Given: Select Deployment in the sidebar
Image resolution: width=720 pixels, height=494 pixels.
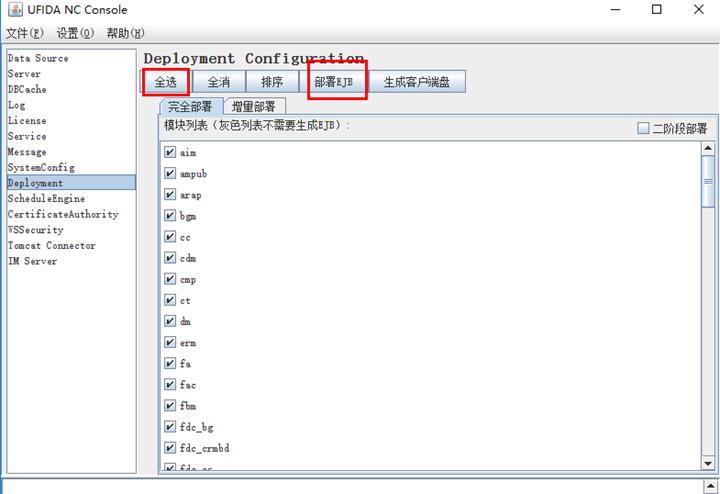Looking at the screenshot, I should [71, 183].
